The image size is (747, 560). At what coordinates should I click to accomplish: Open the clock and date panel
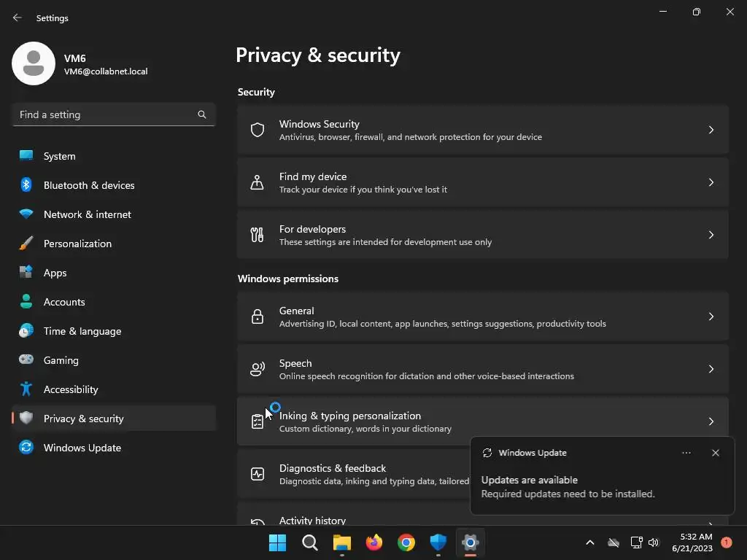692,542
